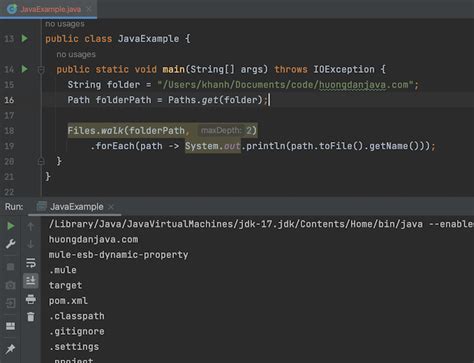Screen dimensions: 474x363
Task: Run the JavaExample class from the gutter
Action: 24,38
